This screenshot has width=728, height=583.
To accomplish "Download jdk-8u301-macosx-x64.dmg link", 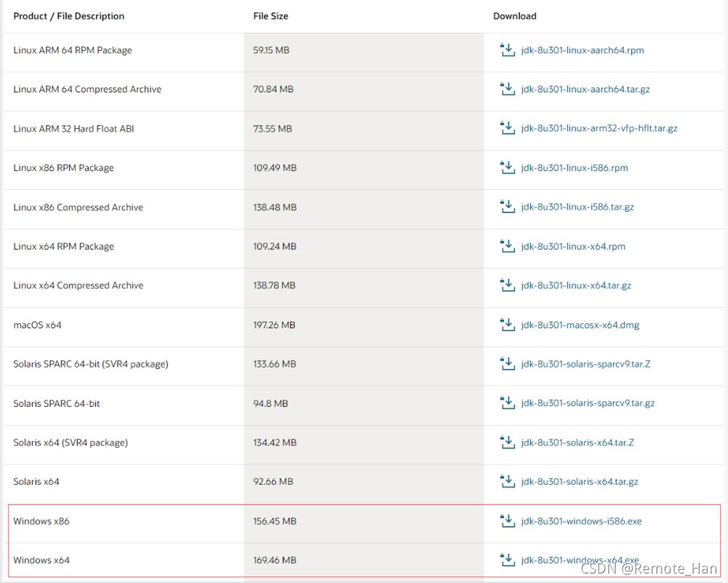I will coord(580,325).
